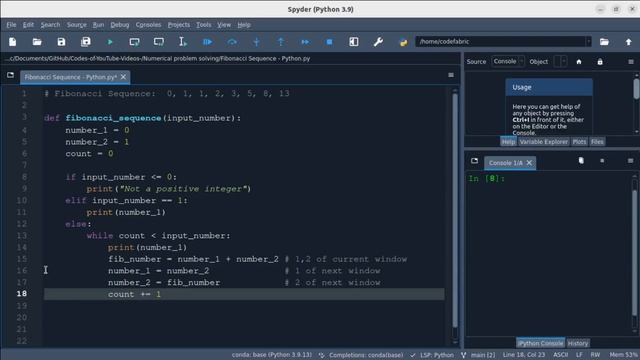Switch to the History tab
This screenshot has width=640, height=360.
[578, 343]
